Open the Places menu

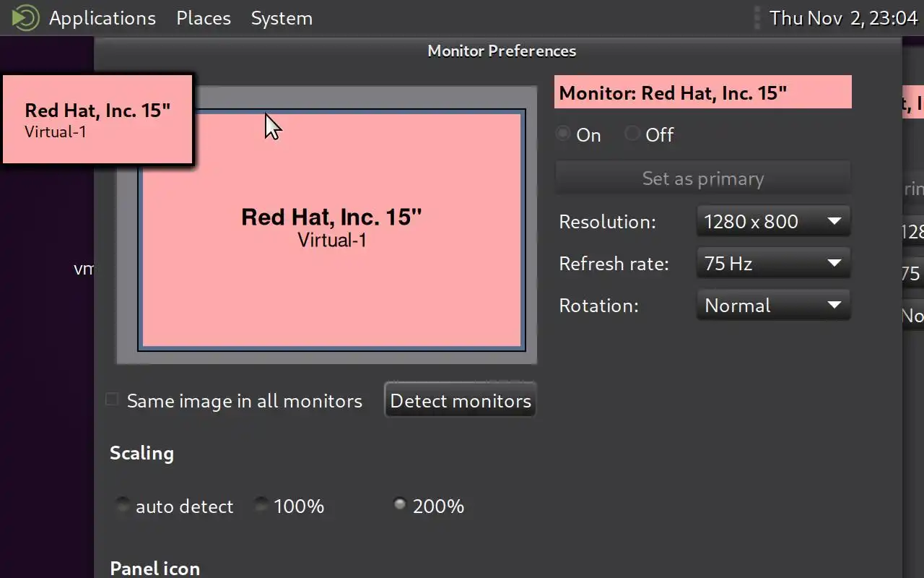204,18
